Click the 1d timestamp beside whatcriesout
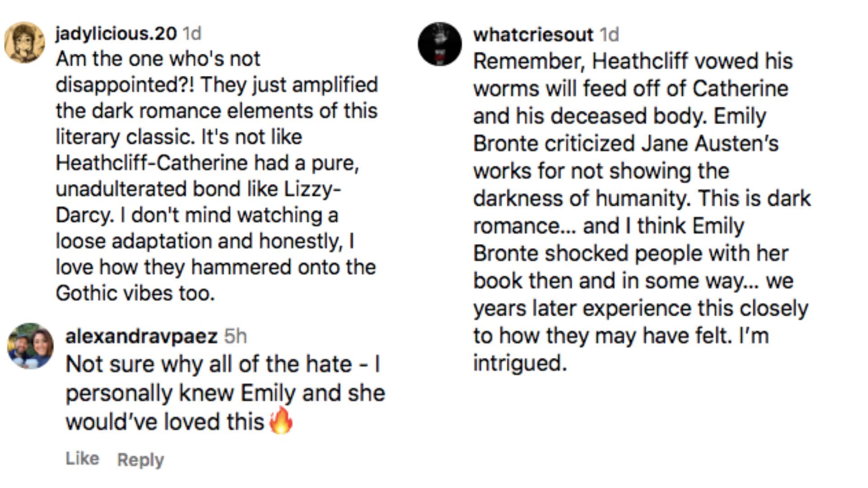Image resolution: width=868 pixels, height=488 pixels. pos(609,35)
